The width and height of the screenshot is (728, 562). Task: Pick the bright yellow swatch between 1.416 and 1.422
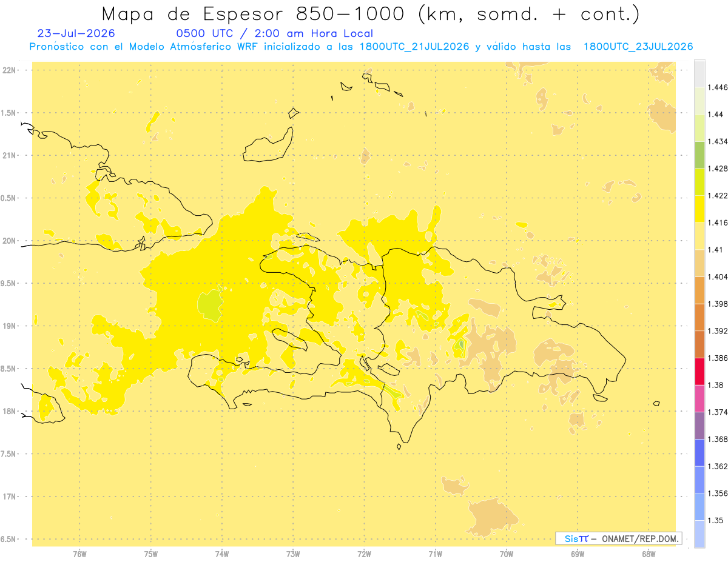click(699, 209)
